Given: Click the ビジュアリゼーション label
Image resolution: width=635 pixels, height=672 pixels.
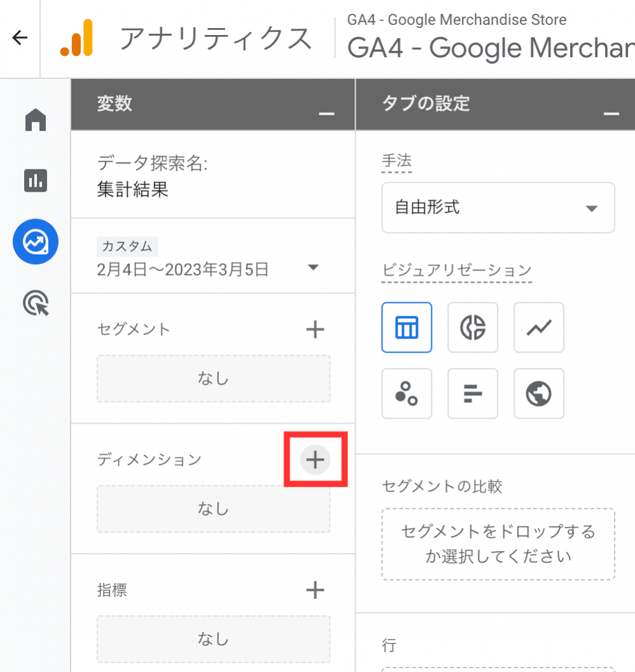Looking at the screenshot, I should [457, 270].
